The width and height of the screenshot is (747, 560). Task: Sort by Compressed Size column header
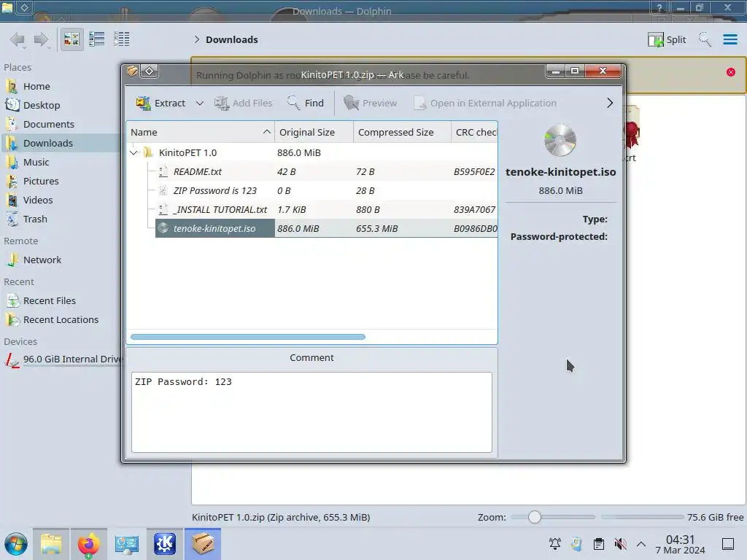pyautogui.click(x=402, y=133)
